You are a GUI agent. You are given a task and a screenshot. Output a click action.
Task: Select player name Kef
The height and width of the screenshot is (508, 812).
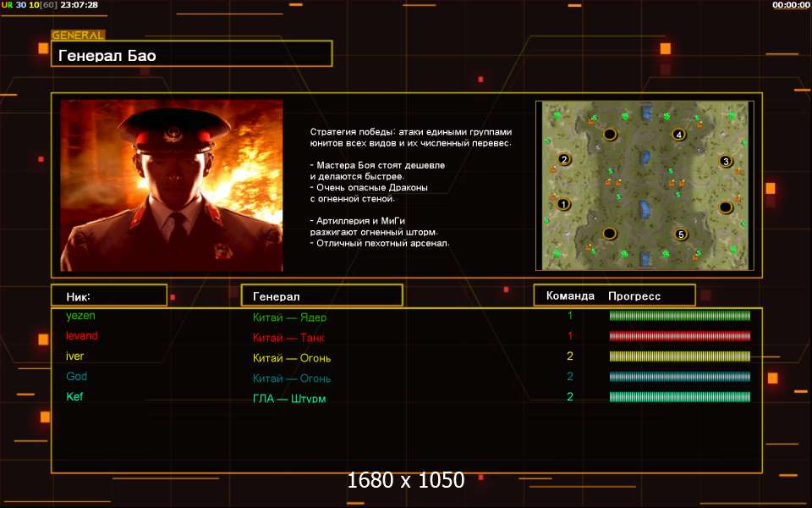pyautogui.click(x=74, y=396)
